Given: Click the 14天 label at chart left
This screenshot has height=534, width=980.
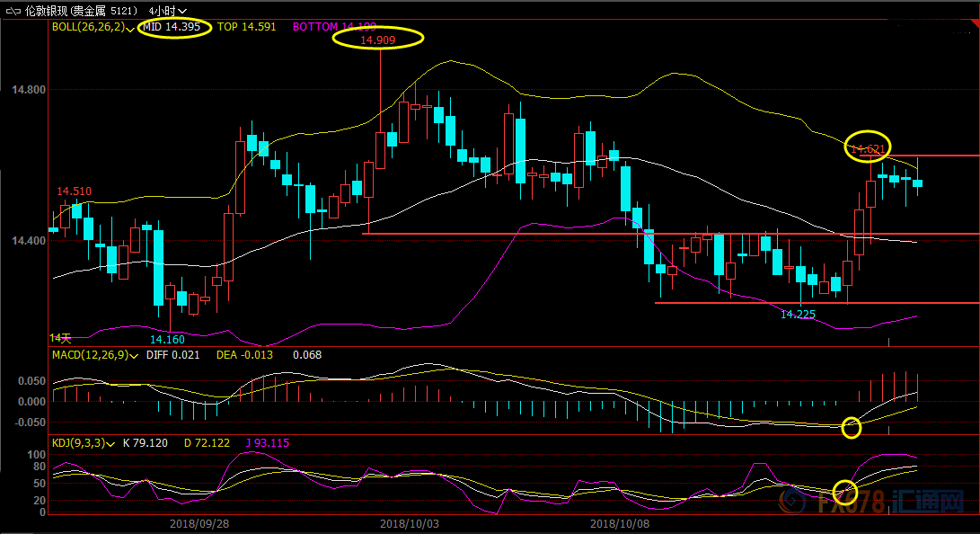Looking at the screenshot, I should tap(60, 338).
